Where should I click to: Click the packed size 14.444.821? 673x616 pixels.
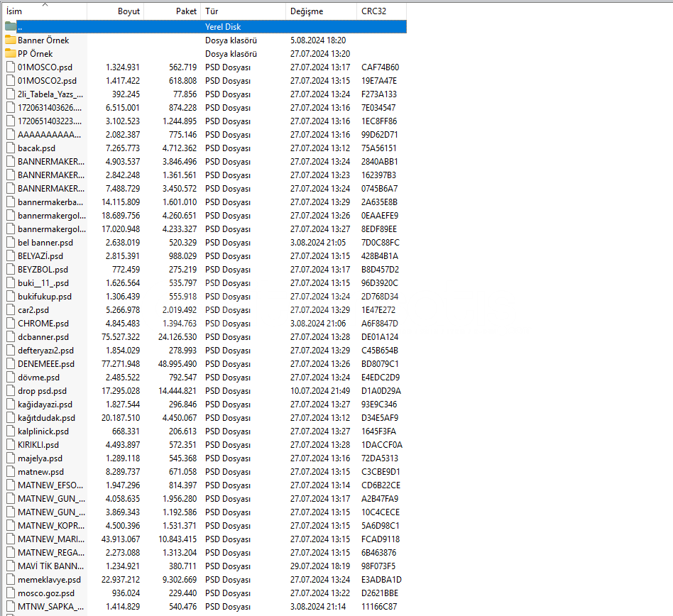pos(177,391)
